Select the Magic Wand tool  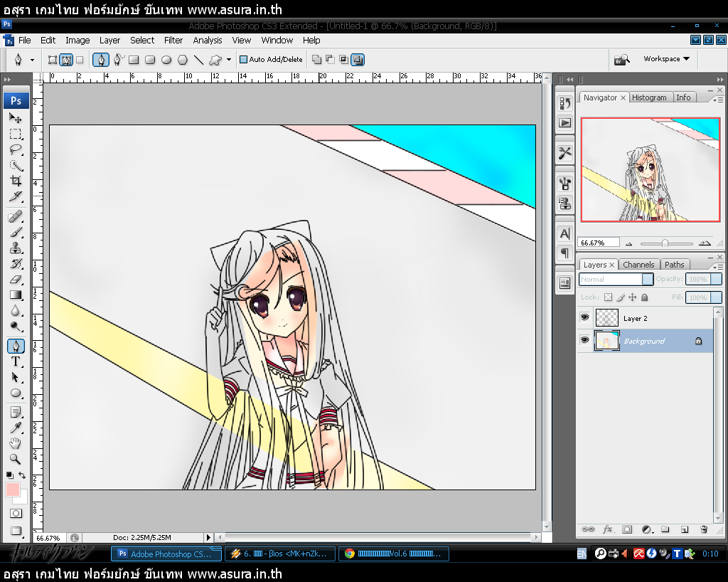(x=16, y=166)
